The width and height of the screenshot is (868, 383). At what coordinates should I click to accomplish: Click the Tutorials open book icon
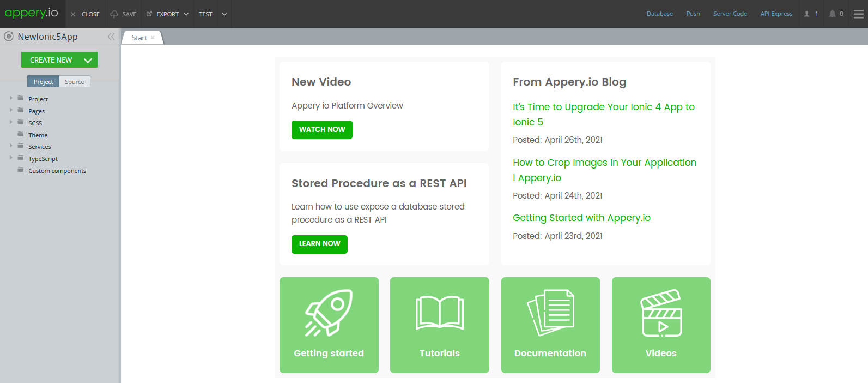click(x=440, y=313)
